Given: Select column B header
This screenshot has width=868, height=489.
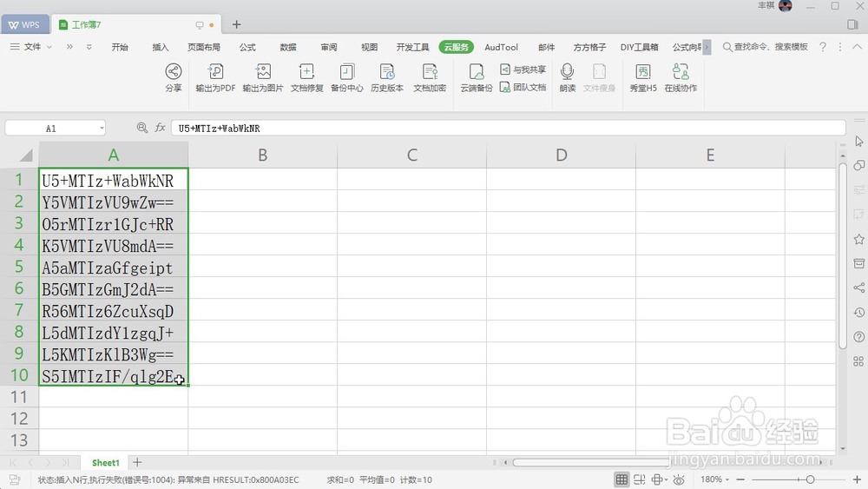Looking at the screenshot, I should coord(262,155).
